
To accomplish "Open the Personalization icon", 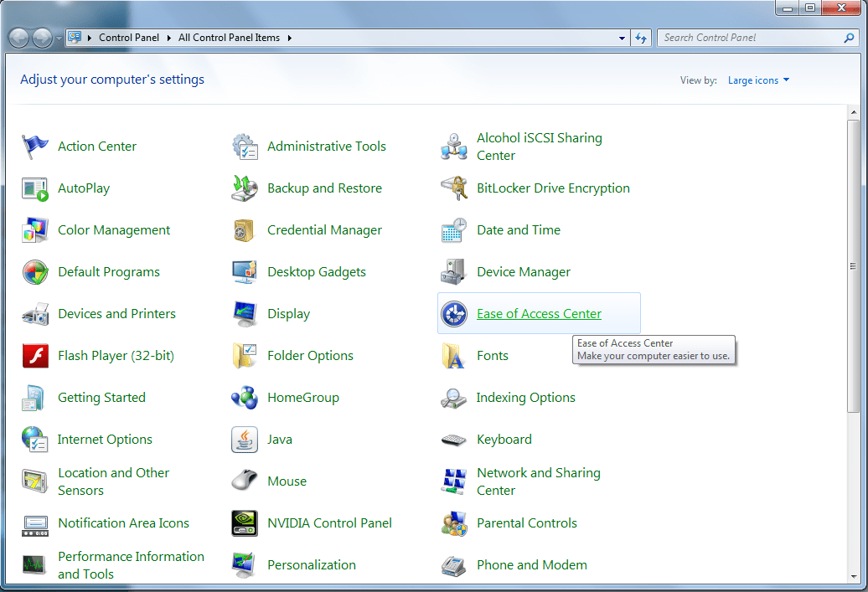I will pos(245,565).
